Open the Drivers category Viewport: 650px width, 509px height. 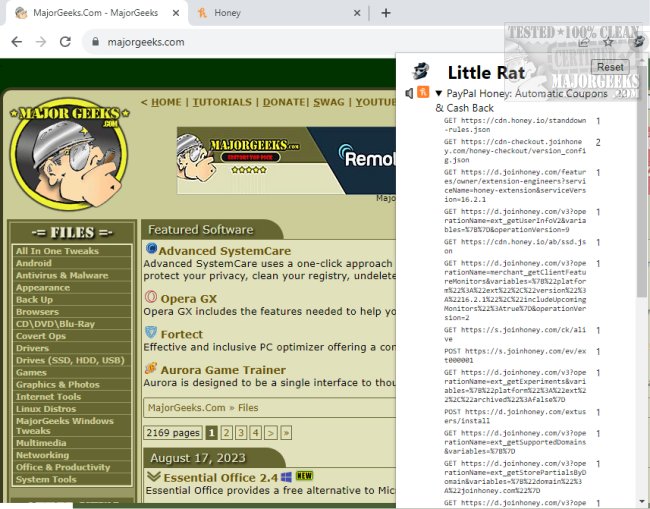(x=32, y=348)
